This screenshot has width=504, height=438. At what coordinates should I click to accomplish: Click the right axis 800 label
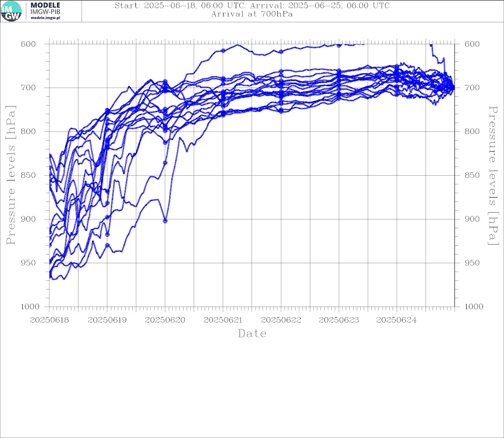tap(472, 131)
